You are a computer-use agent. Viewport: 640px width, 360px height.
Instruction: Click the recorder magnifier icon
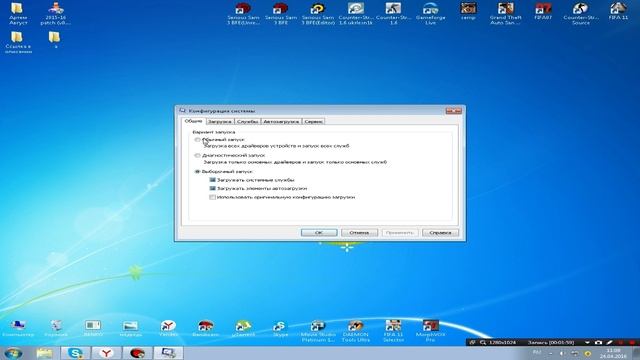pos(483,342)
